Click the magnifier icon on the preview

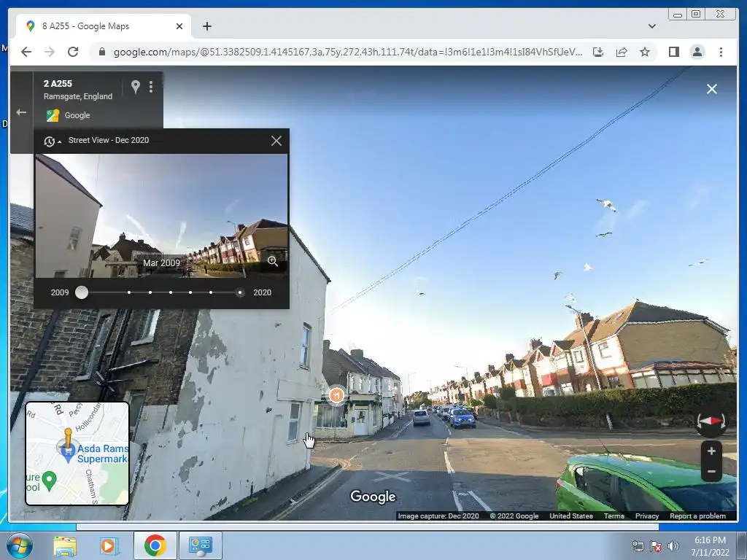273,261
